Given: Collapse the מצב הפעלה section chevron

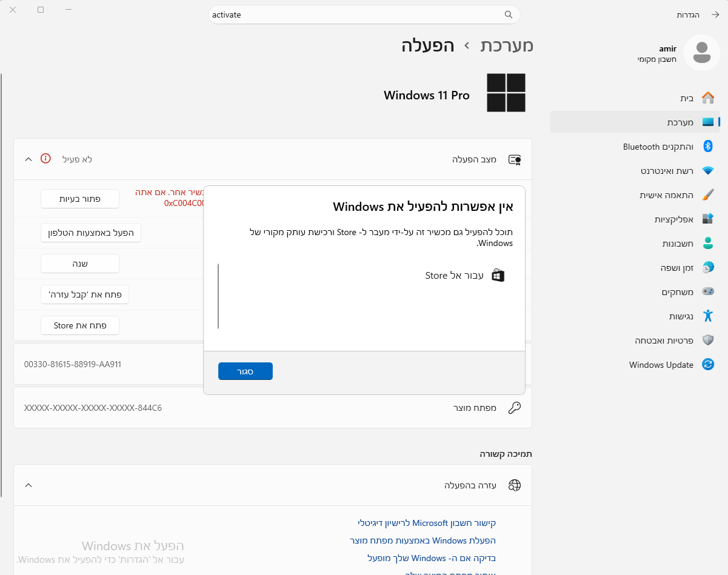Looking at the screenshot, I should [28, 159].
